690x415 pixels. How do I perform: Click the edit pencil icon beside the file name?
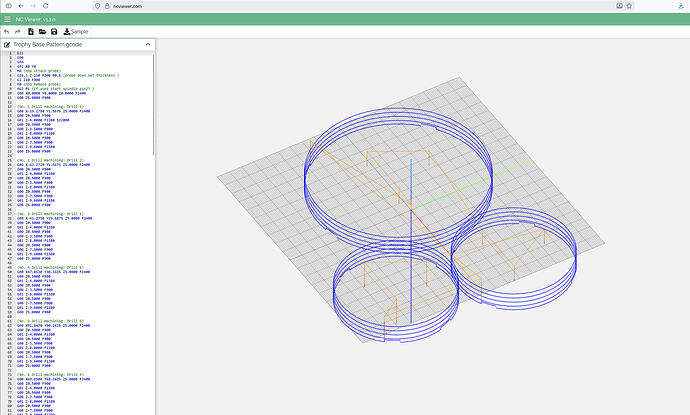8,45
